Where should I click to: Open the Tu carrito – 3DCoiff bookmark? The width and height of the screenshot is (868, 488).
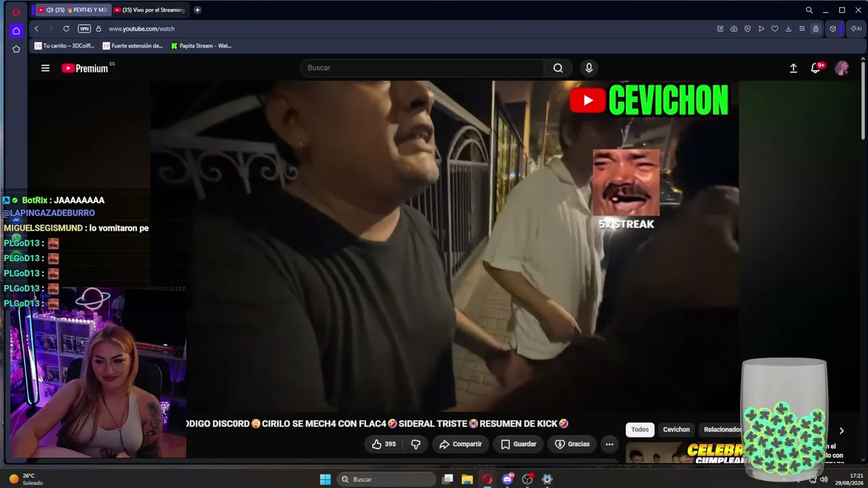point(64,46)
